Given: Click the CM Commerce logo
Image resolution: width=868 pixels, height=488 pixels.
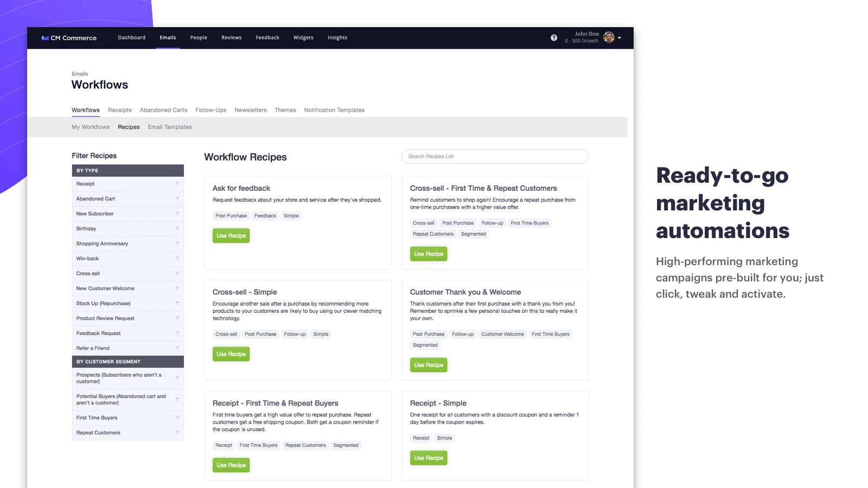Looking at the screenshot, I should 69,37.
